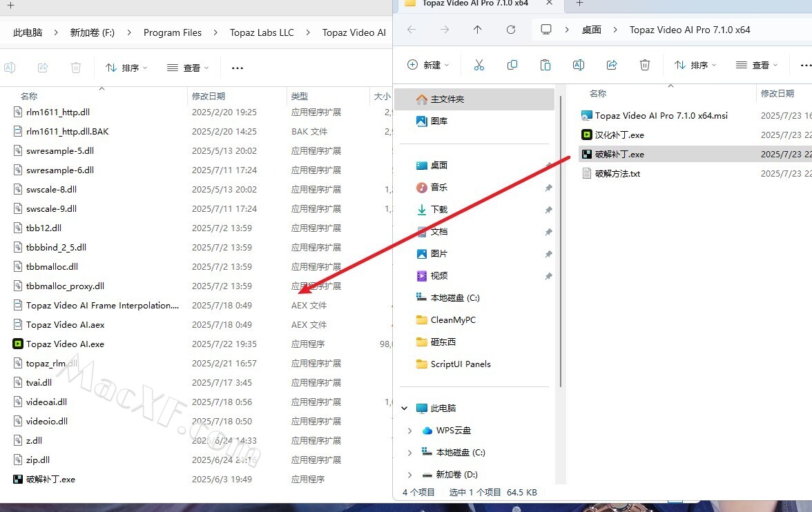Unpin 文档 using its pin icon
This screenshot has height=512, width=812.
click(548, 232)
